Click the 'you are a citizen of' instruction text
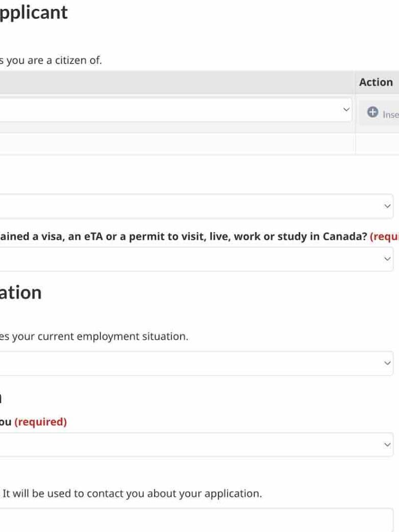 pos(51,60)
